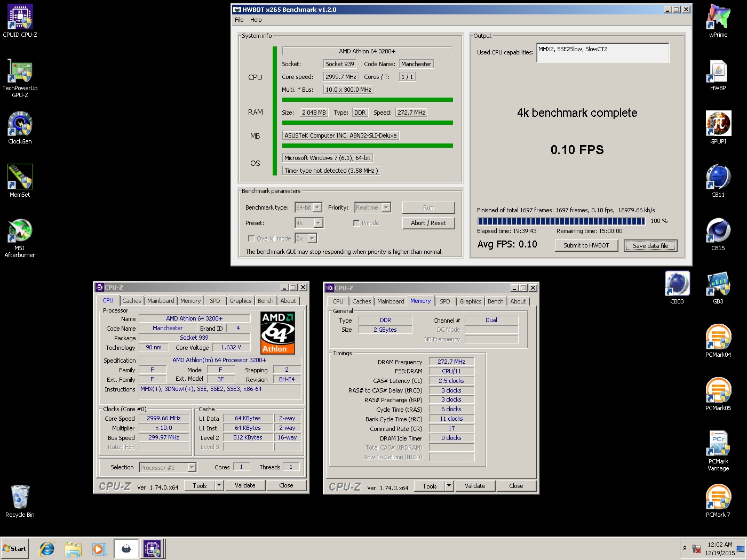Screen dimensions: 747x560
Task: Expand Tools dropdown arrow in left CPU-Z
Action: [219, 485]
